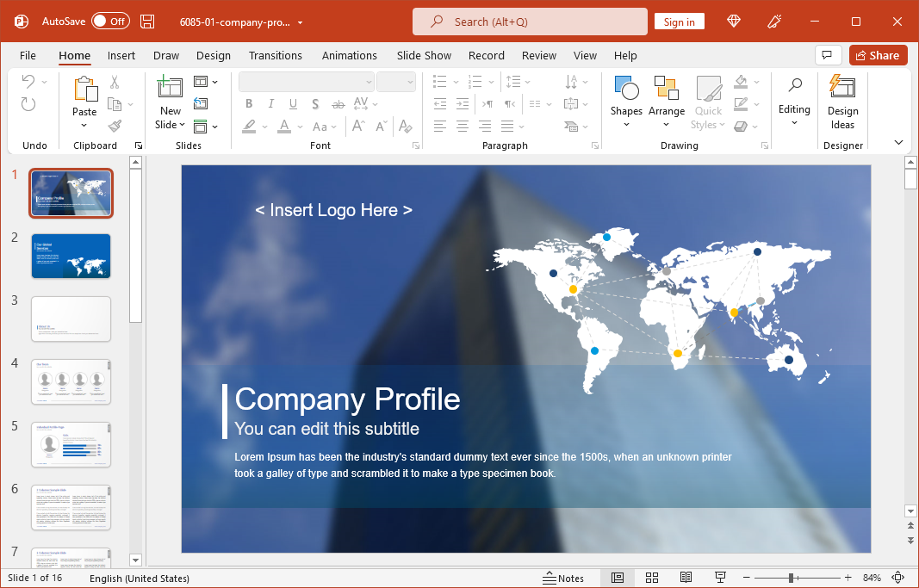The height and width of the screenshot is (588, 919).
Task: Click the Center alignment icon
Action: 463,126
